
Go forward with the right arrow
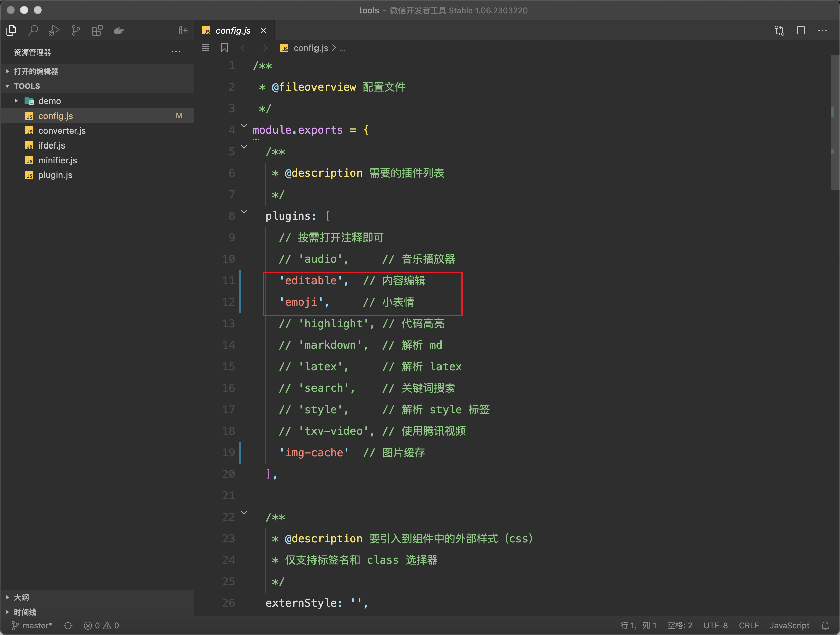coord(263,48)
